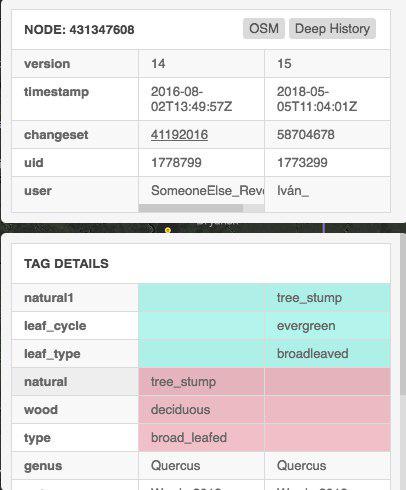Select changeset value 58704678

pyautogui.click(x=306, y=135)
